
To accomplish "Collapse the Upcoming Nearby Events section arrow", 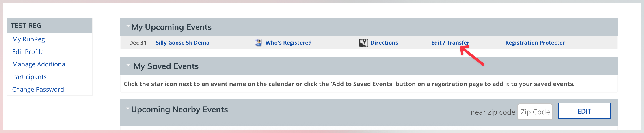I will (128, 109).
